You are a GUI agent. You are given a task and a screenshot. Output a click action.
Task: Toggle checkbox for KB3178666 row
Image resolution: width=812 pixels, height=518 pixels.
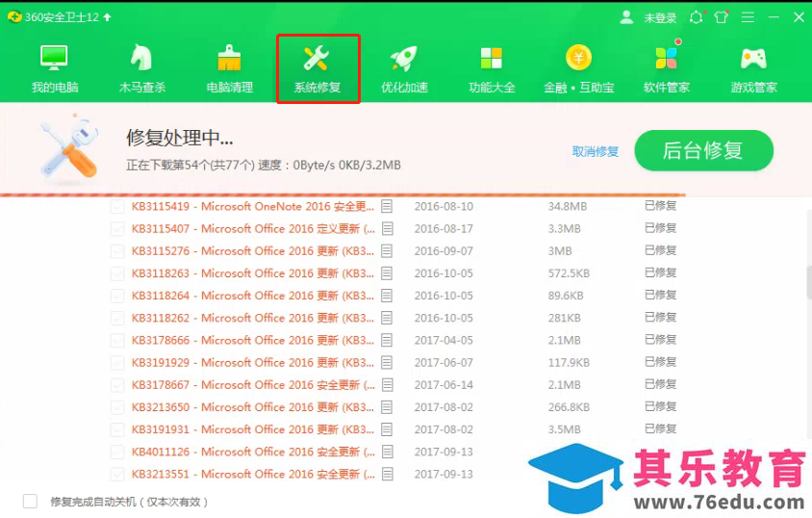coord(117,340)
